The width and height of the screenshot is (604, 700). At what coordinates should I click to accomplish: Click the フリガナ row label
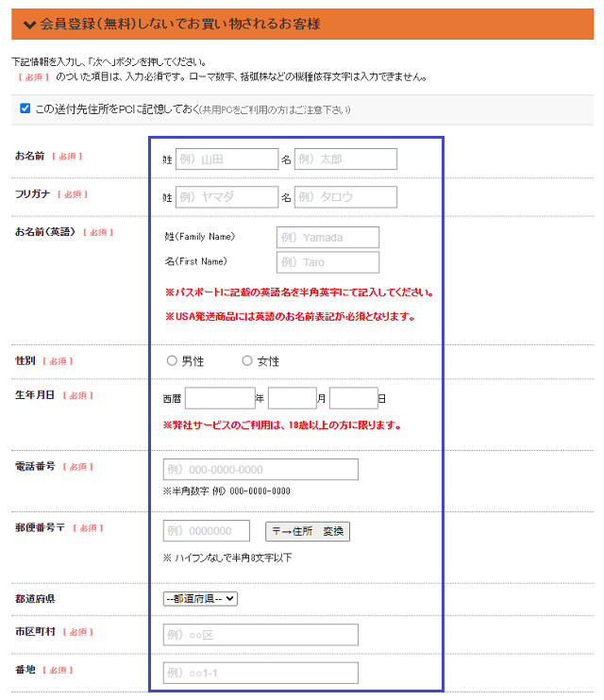(33, 194)
